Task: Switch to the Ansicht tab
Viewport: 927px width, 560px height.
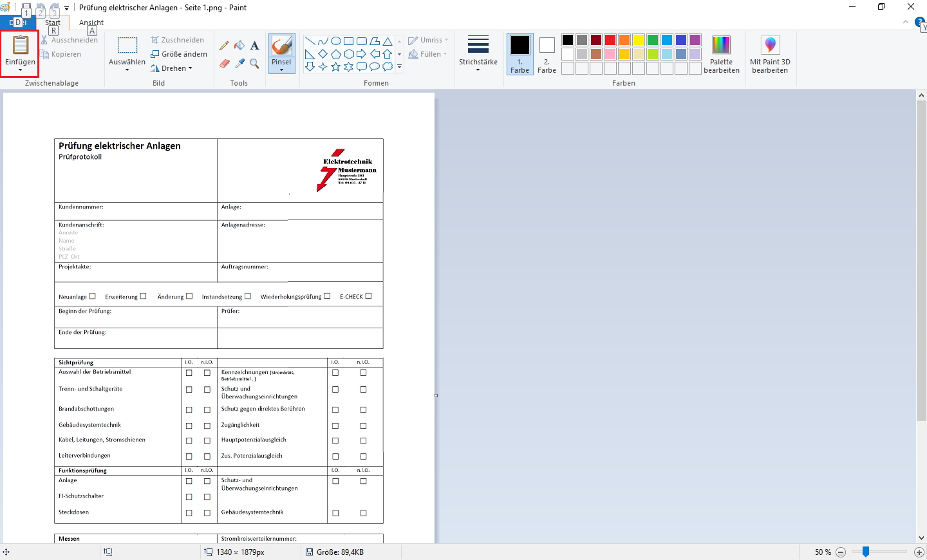Action: point(91,23)
